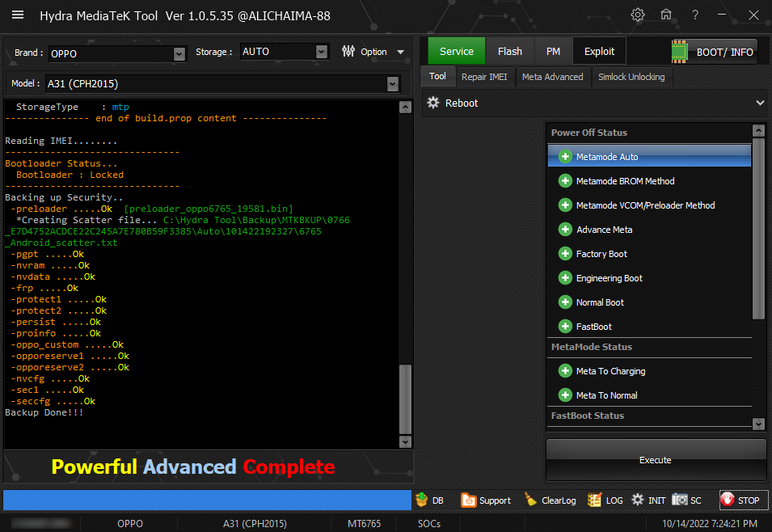Select the Meta To Charging text
The width and height of the screenshot is (772, 532).
pos(610,371)
